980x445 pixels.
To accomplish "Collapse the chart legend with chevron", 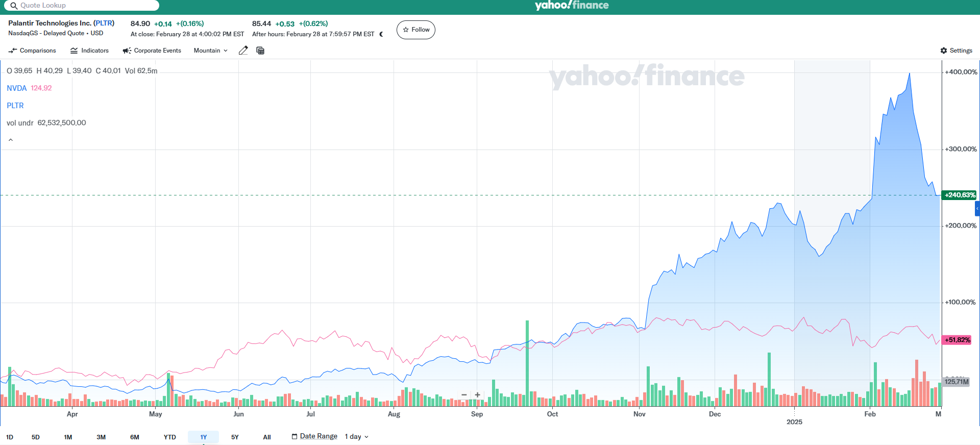I will [11, 140].
